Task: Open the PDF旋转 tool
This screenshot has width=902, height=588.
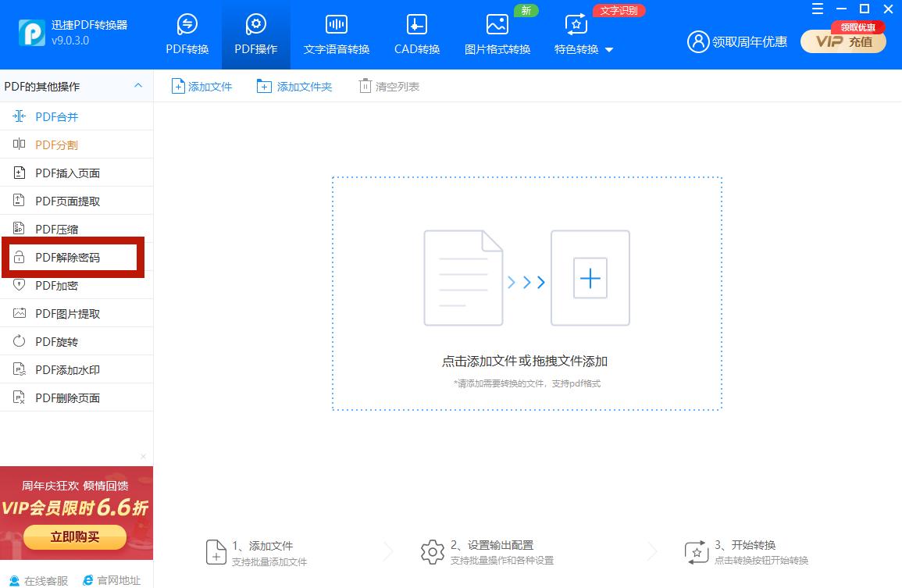Action: [x=55, y=341]
